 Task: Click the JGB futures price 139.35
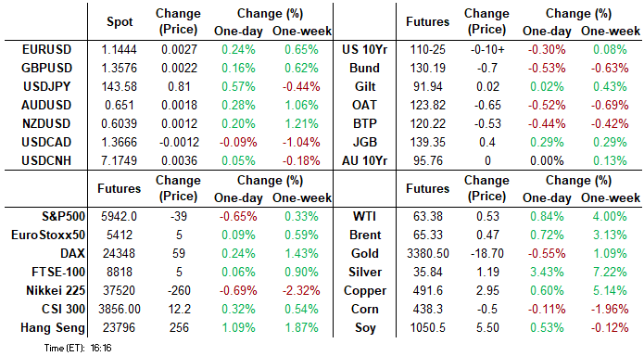(427, 142)
